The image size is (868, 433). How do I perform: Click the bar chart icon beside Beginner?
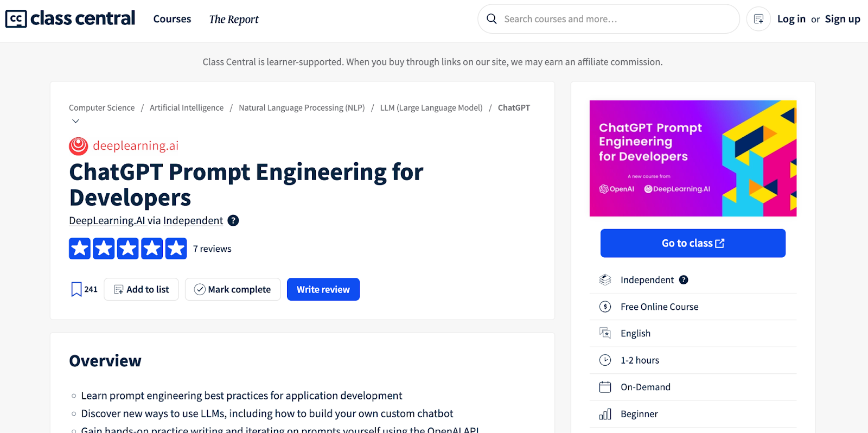[x=605, y=414]
